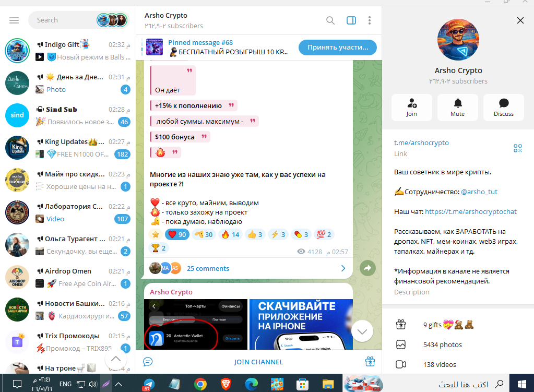Open Brave browser from the taskbar
Image resolution: width=534 pixels, height=392 pixels.
(226, 384)
